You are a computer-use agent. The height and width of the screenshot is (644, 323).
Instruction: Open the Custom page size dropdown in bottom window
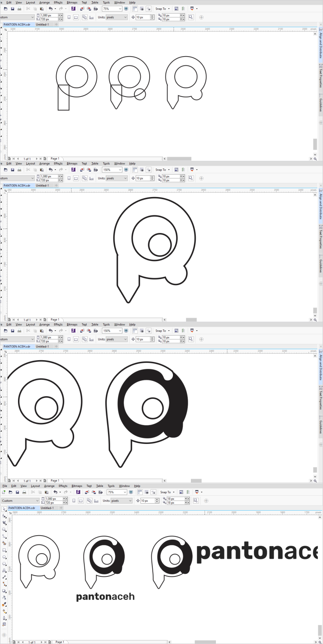(x=20, y=501)
